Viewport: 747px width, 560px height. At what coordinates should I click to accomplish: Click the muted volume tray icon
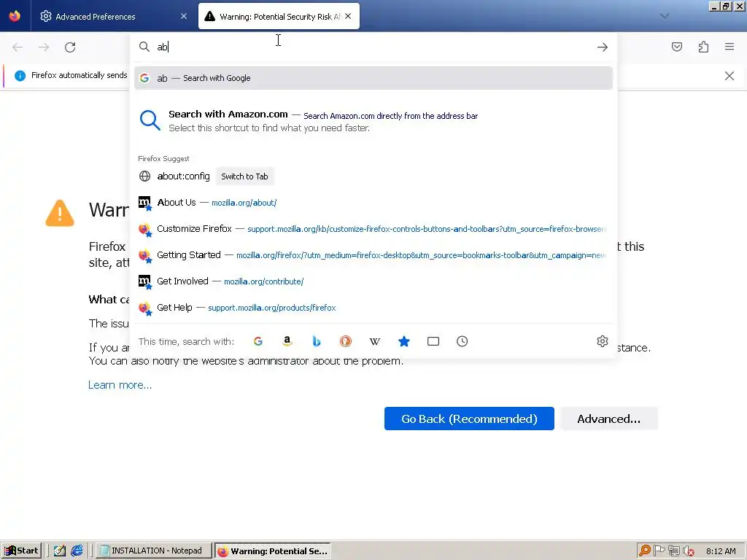coord(689,551)
